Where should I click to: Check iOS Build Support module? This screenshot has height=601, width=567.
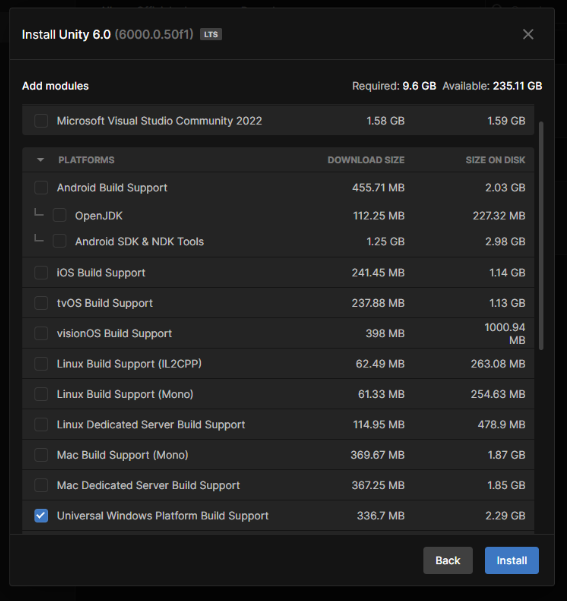[x=41, y=273]
